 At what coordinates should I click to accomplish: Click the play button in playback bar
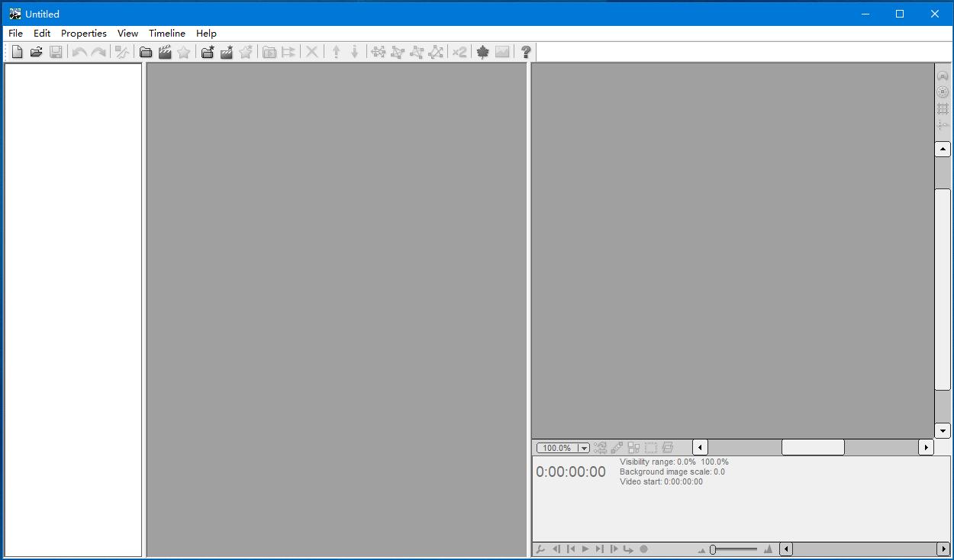pos(585,549)
